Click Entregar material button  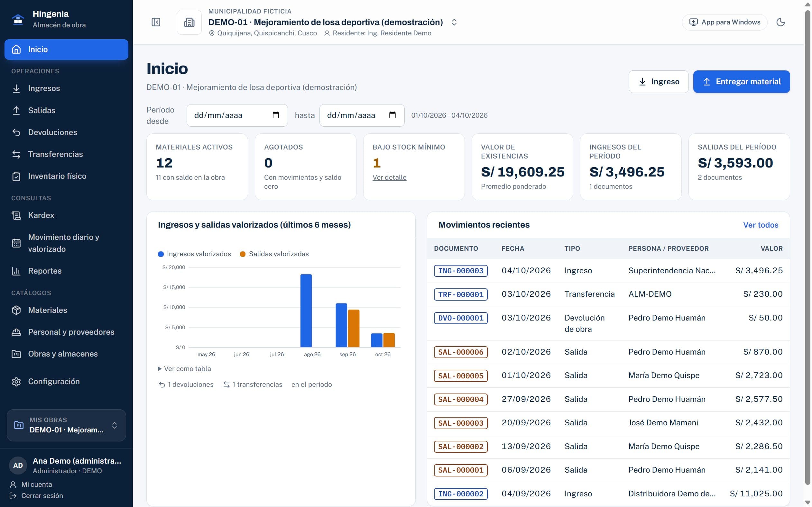pyautogui.click(x=742, y=81)
